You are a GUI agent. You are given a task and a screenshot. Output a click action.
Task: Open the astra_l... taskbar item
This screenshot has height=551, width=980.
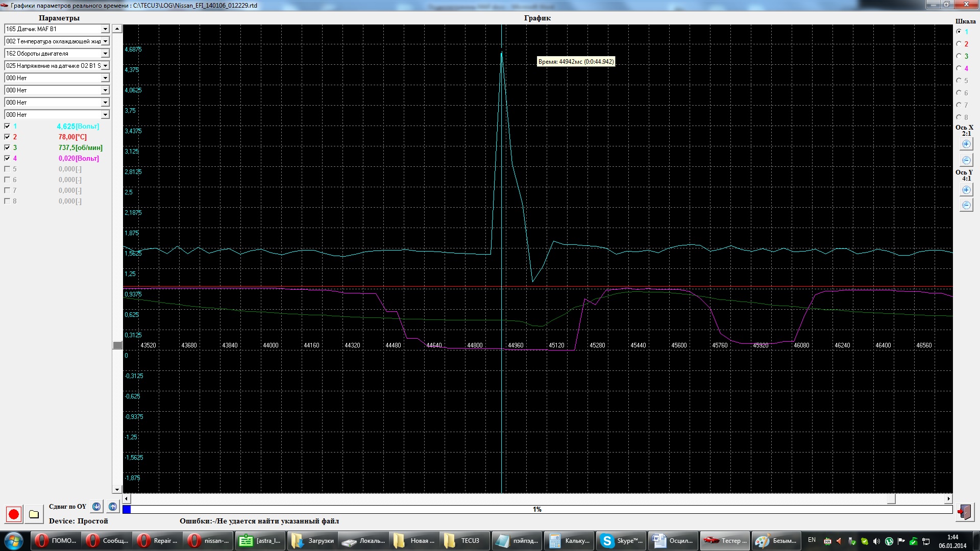(260, 541)
